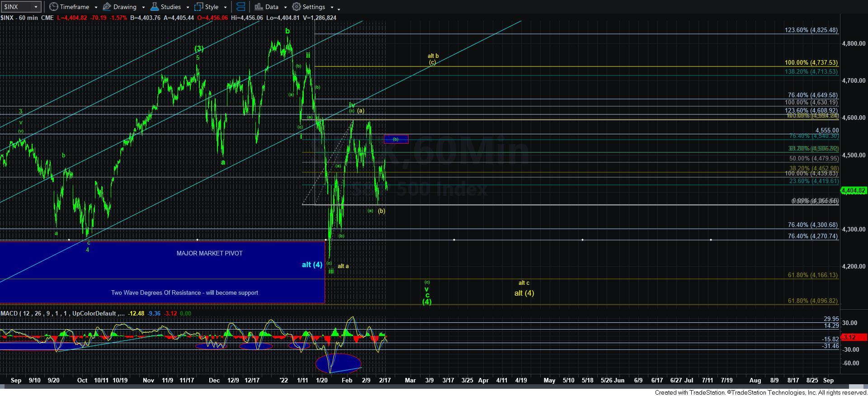
Task: Open the arrow next to Drawing
Action: click(x=143, y=7)
